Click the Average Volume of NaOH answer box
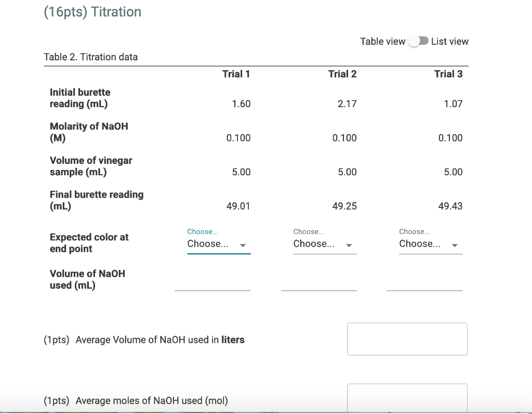Viewport: 532px width, 414px height. tap(407, 339)
